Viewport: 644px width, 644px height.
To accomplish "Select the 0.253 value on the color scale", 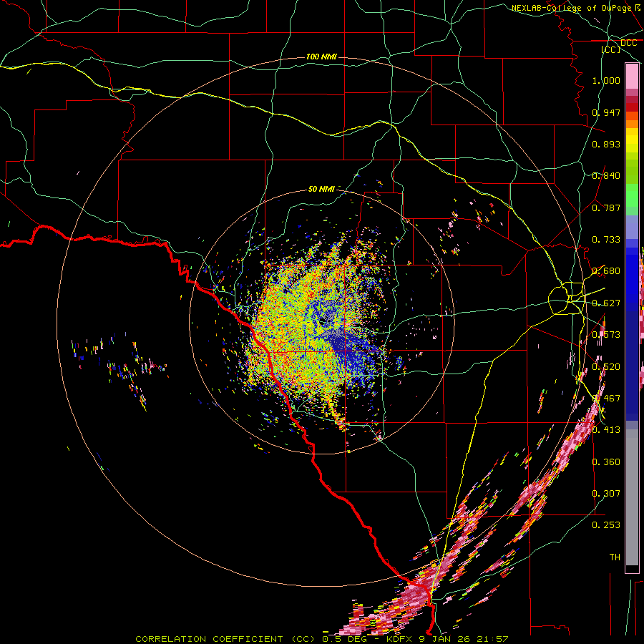I will tap(606, 525).
